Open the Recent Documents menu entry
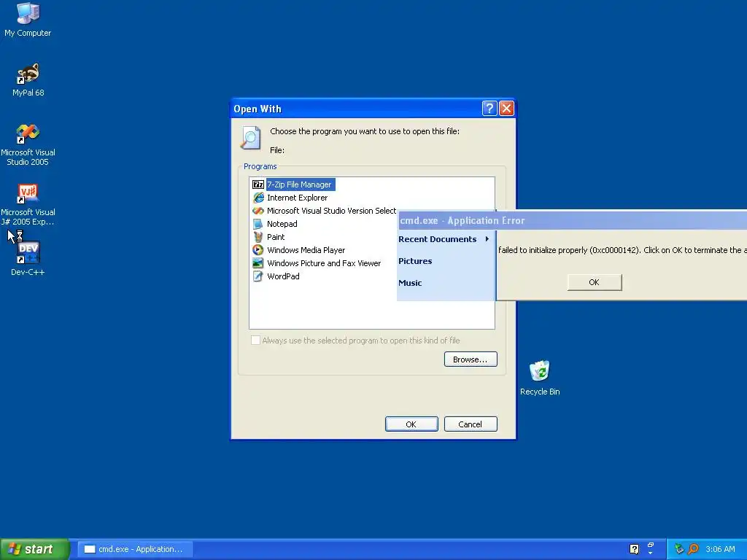 pos(444,239)
